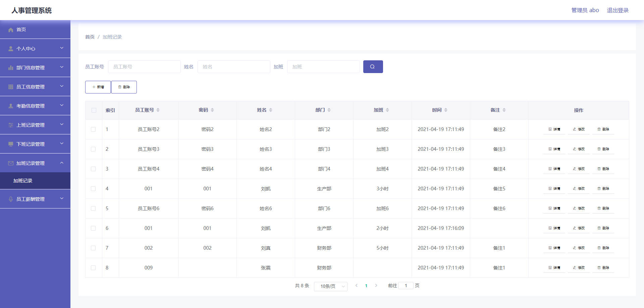The width and height of the screenshot is (644, 308).
Task: Click the 新增 button
Action: (x=98, y=87)
